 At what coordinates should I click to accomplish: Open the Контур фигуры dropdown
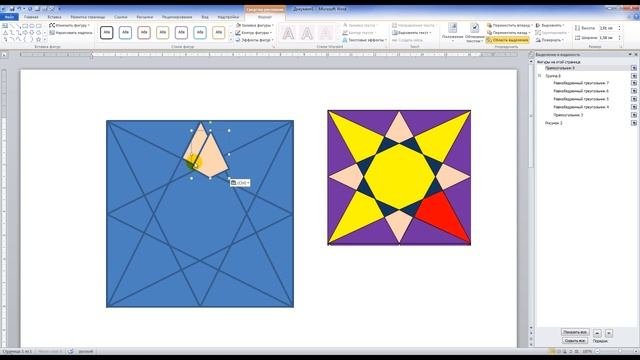click(x=254, y=33)
